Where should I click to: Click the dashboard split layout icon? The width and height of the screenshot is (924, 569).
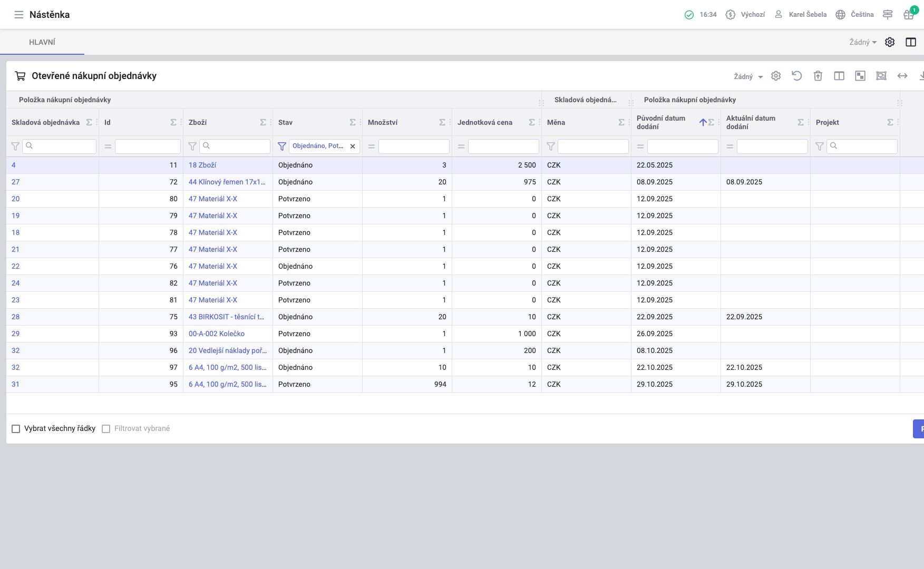coord(910,42)
